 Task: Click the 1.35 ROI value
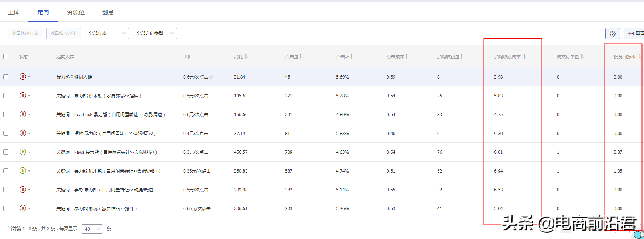click(x=618, y=171)
